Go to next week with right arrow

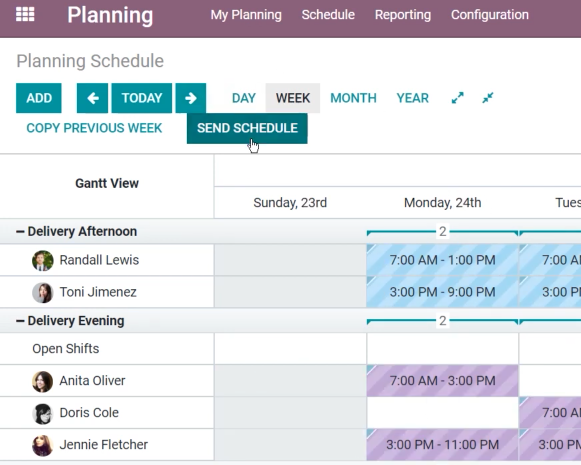pos(190,98)
